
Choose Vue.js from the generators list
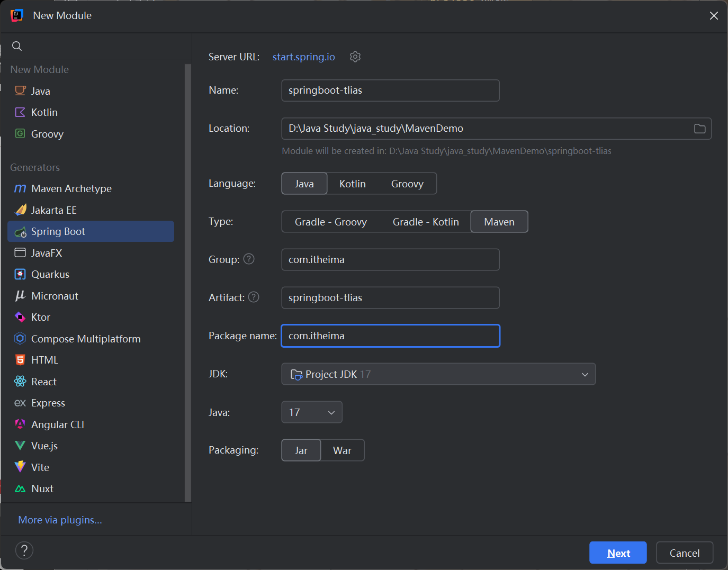coord(44,446)
